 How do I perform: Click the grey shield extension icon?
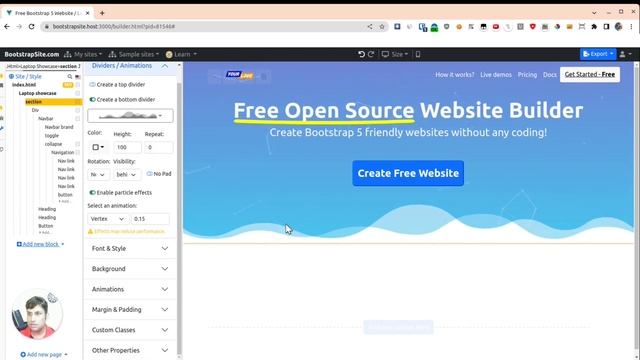pyautogui.click(x=447, y=27)
